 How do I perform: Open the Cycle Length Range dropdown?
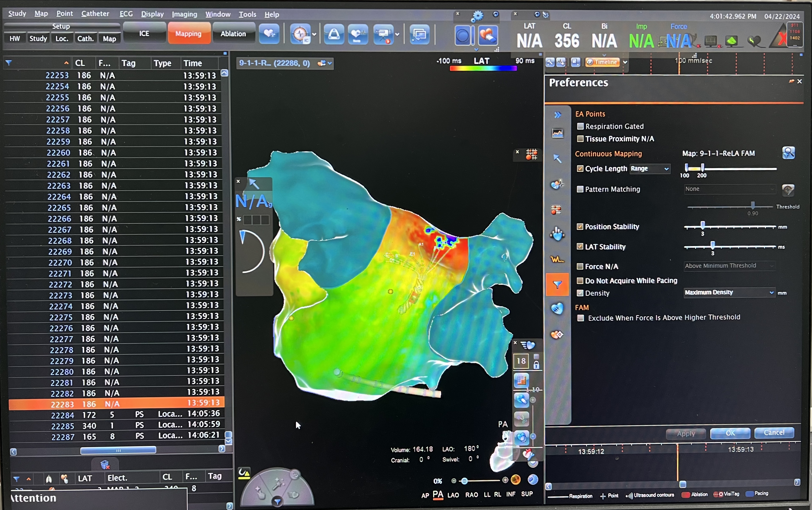[x=650, y=169]
